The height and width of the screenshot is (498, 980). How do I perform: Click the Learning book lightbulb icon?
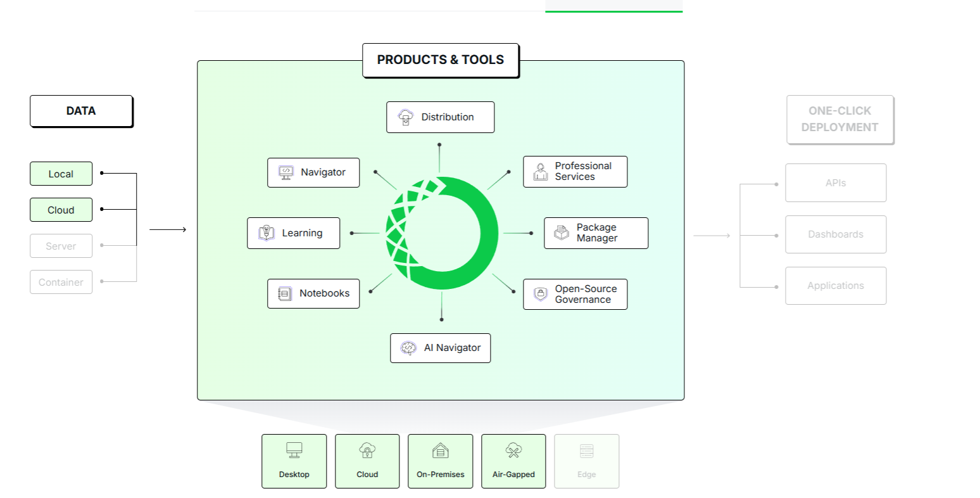[267, 233]
